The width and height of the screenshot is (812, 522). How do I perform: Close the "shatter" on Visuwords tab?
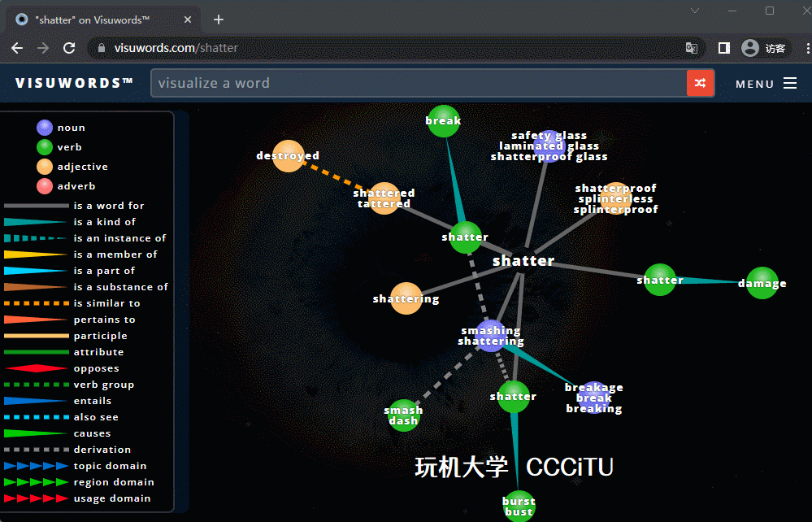pos(188,20)
